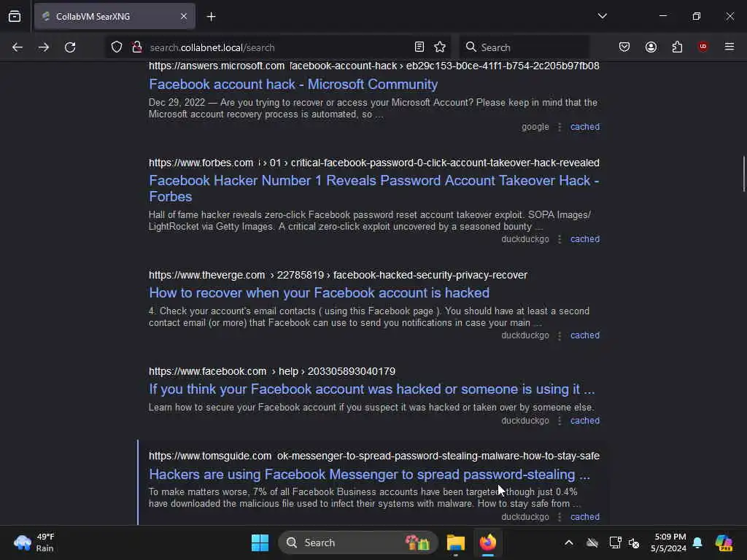Open the notifications bell icon
Viewport: 747px width, 560px height.
click(697, 542)
